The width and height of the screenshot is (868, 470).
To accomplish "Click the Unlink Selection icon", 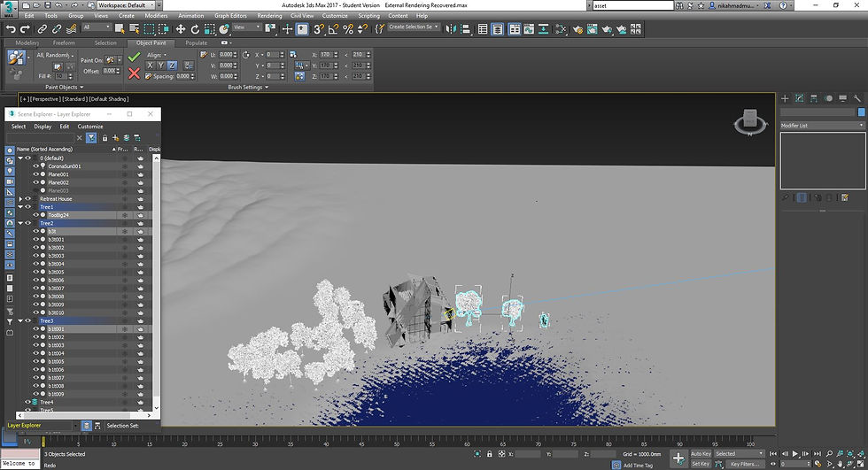I will (57, 28).
